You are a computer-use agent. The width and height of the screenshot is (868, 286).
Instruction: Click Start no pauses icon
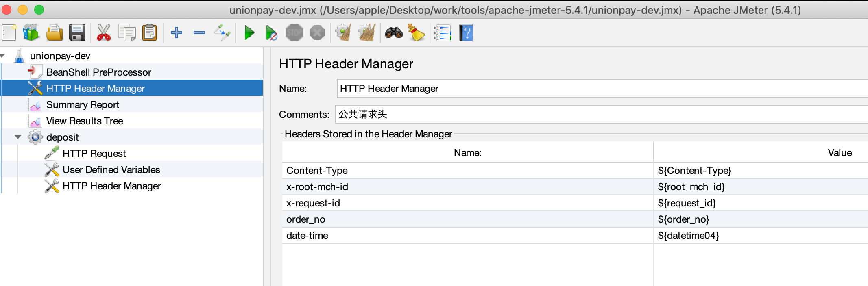click(271, 32)
